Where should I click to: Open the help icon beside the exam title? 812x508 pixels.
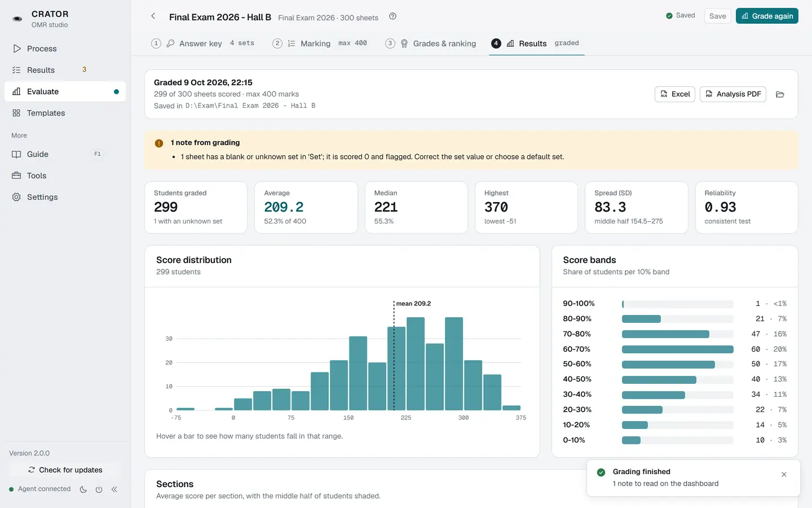(393, 16)
